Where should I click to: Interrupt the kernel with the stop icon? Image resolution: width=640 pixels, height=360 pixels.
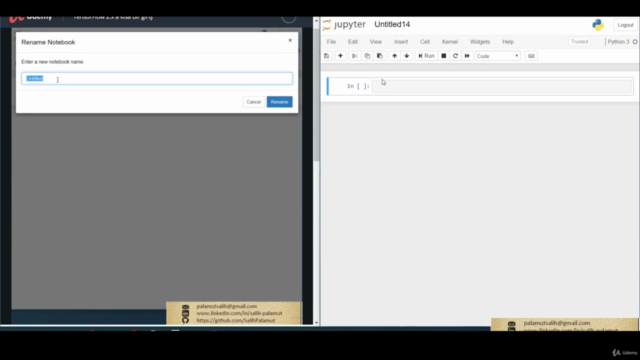click(444, 56)
